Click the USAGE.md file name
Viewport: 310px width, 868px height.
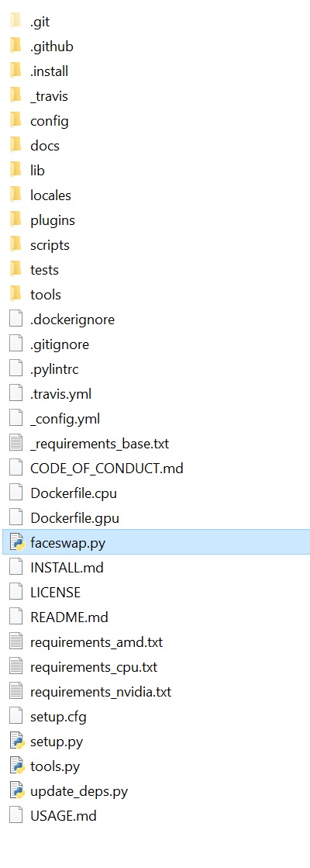64,815
